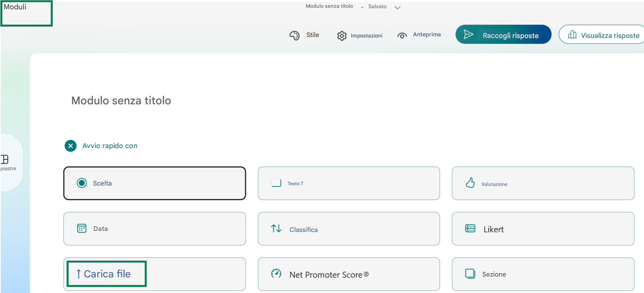Screen dimensions: 644x293
Task: Click Raccogli risposte button text
Action: tap(511, 36)
